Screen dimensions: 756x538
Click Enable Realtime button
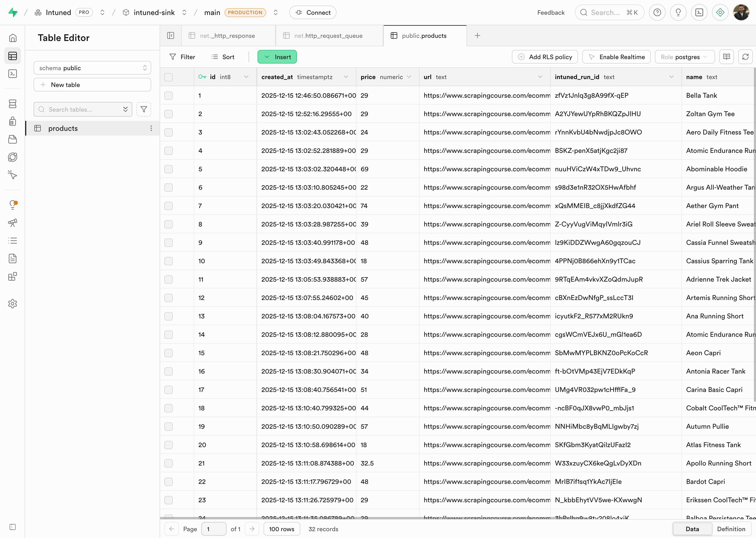(616, 57)
